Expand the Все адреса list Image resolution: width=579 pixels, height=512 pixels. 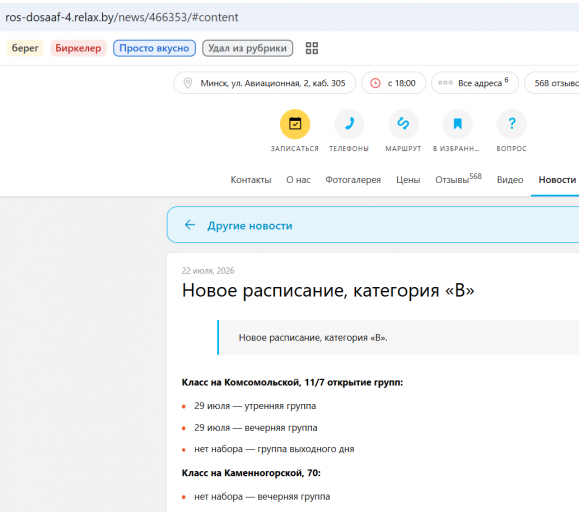475,83
